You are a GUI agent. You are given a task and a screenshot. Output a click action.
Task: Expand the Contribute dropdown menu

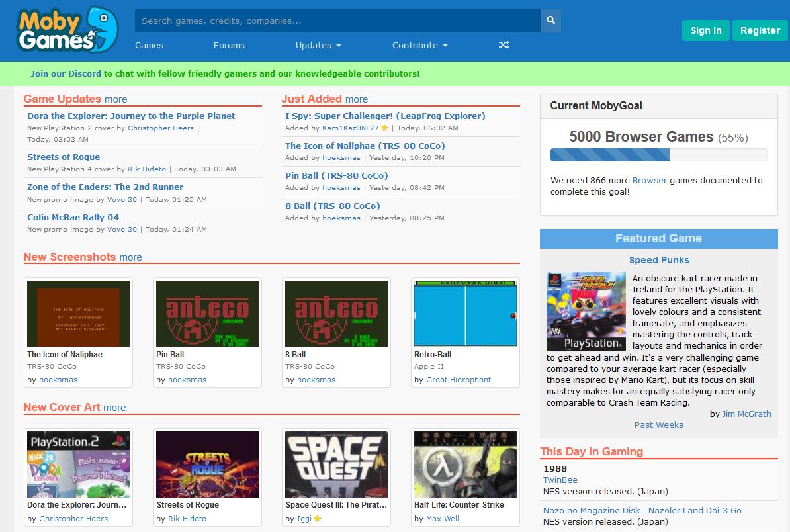(x=419, y=45)
